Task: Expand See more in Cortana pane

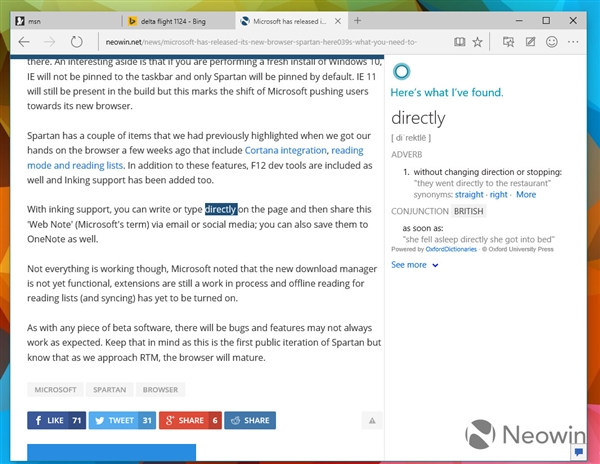Action: point(414,265)
